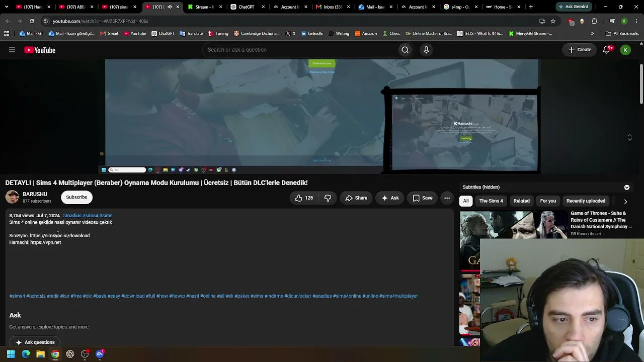Image resolution: width=644 pixels, height=362 pixels.
Task: Open BARUSHU channel name link
Action: [x=35, y=194]
